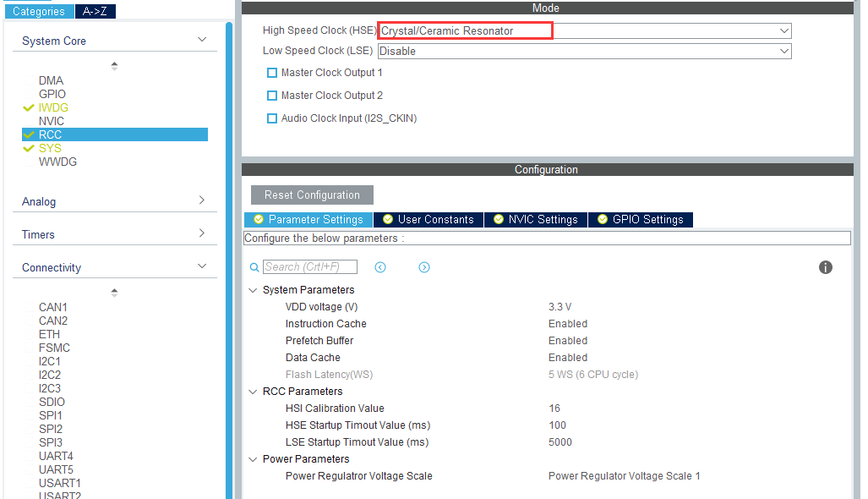Click the next-match circle arrow icon
The width and height of the screenshot is (868, 499).
coord(424,266)
